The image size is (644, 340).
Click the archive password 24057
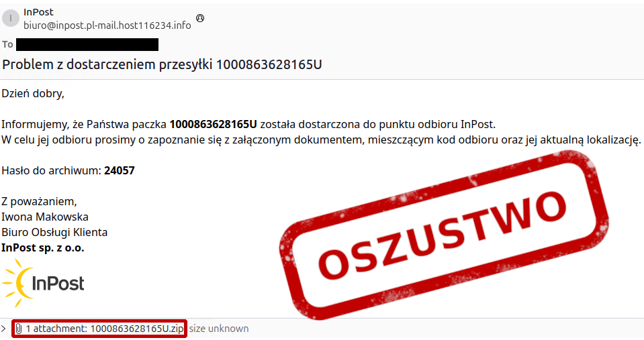(120, 170)
